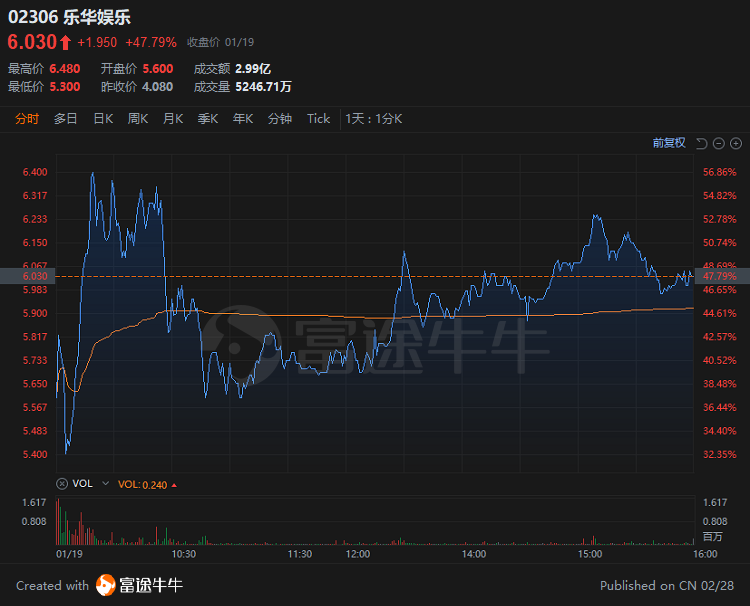Click the 昨收价 4.080 value

click(158, 87)
